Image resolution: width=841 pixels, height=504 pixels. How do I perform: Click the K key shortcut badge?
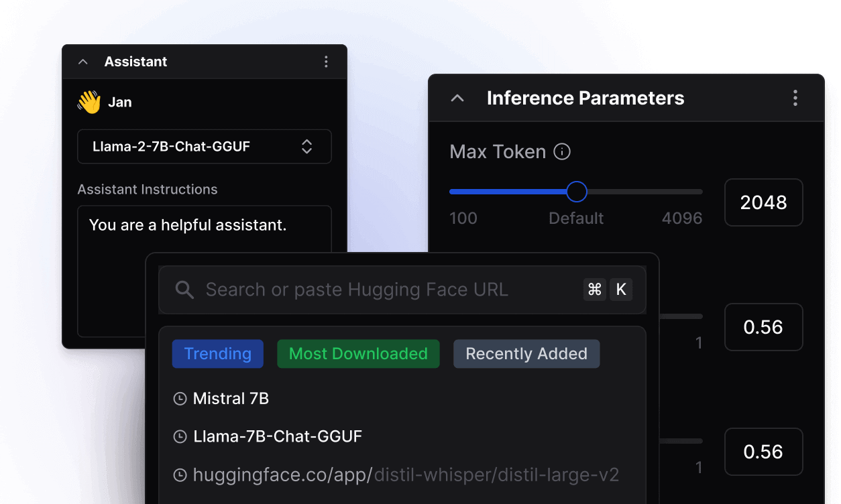[621, 290]
